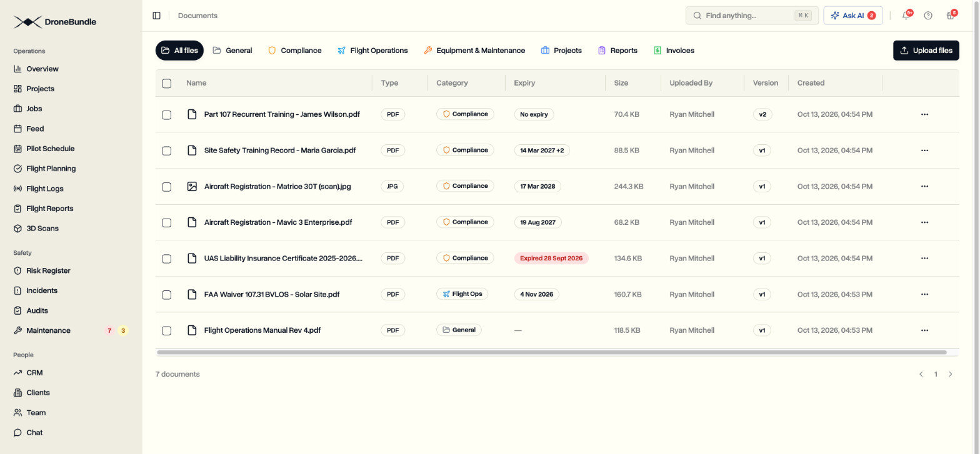Screen dimensions: 980x454
Task: Open row actions for Flight Operations Manual
Action: (924, 330)
